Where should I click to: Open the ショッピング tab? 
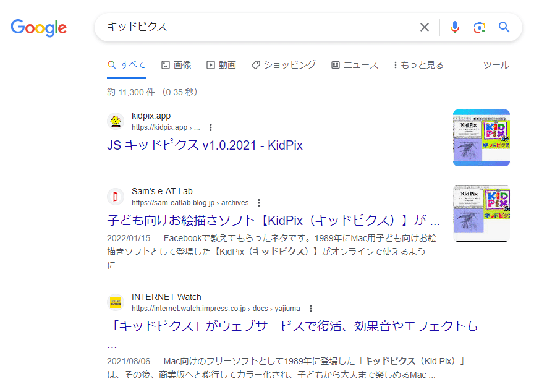click(284, 65)
